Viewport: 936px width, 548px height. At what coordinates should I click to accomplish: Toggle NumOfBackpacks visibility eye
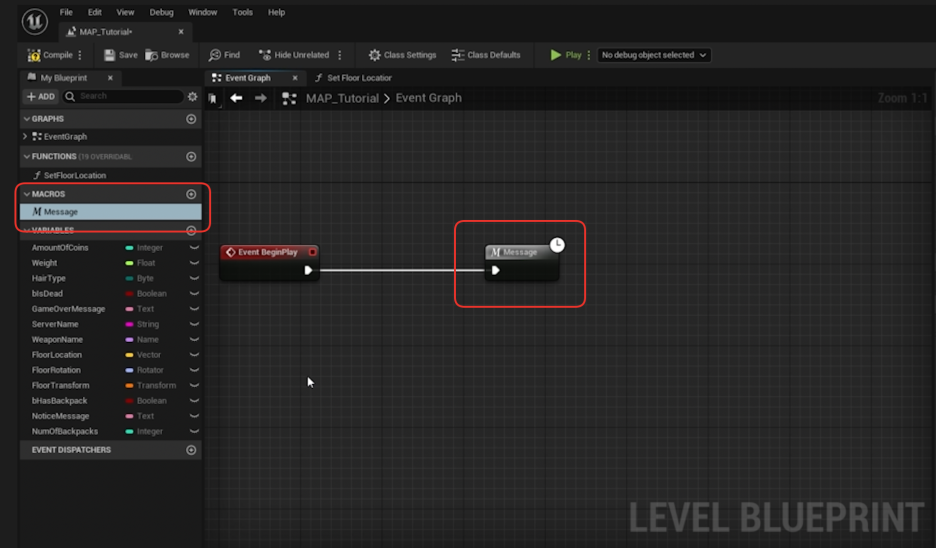(194, 431)
